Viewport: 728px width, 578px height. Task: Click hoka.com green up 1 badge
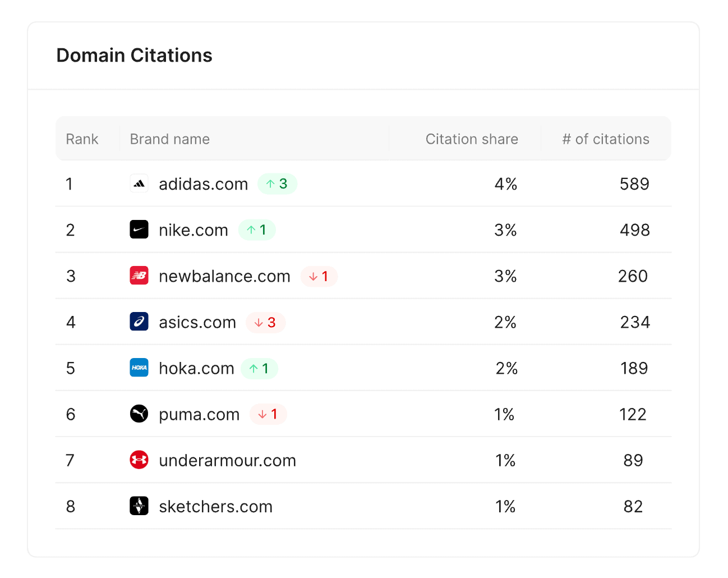click(x=259, y=369)
